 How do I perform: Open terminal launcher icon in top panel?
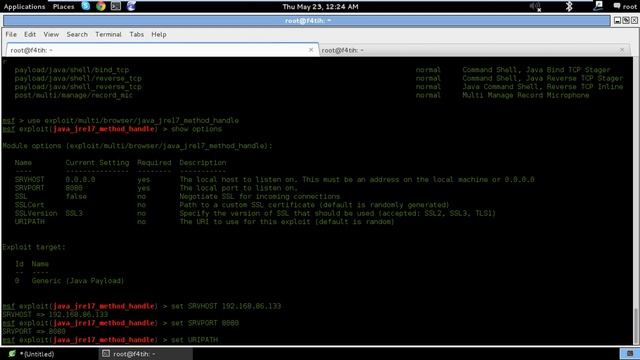tap(116, 6)
